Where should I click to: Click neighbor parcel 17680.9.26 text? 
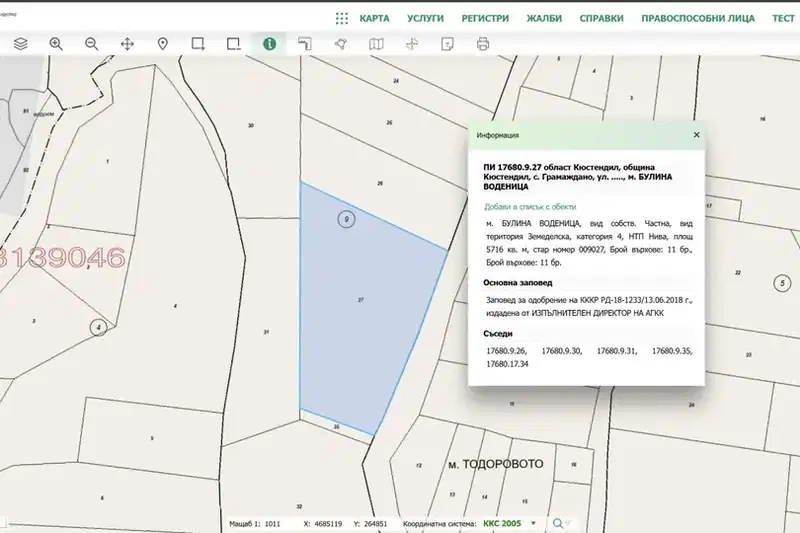(x=506, y=351)
